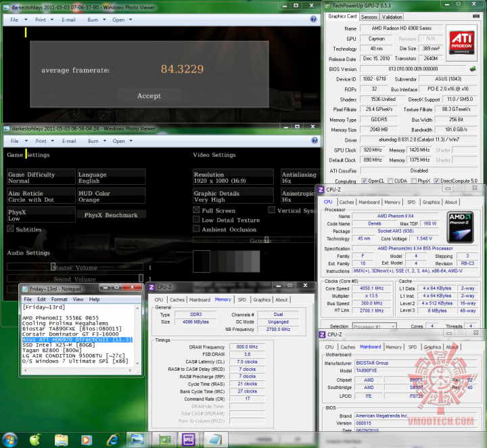The image size is (487, 448).
Task: Switch to the GPU-Z Validation tab
Action: [392, 17]
